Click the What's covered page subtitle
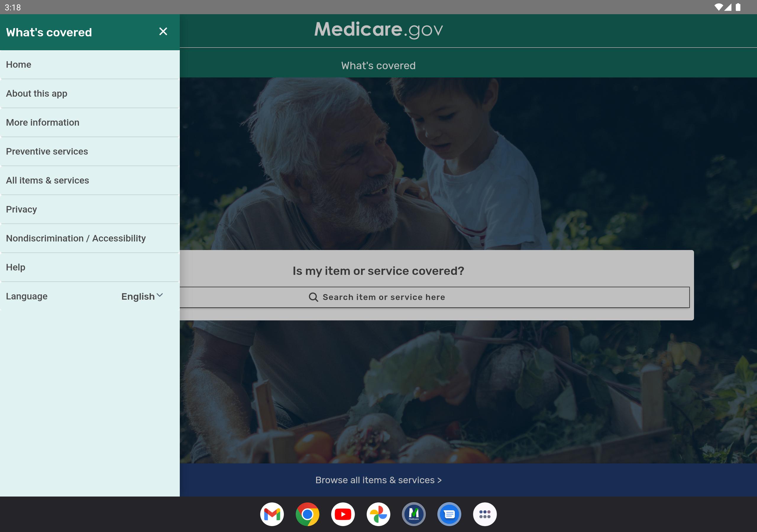This screenshot has width=757, height=532. 378,66
